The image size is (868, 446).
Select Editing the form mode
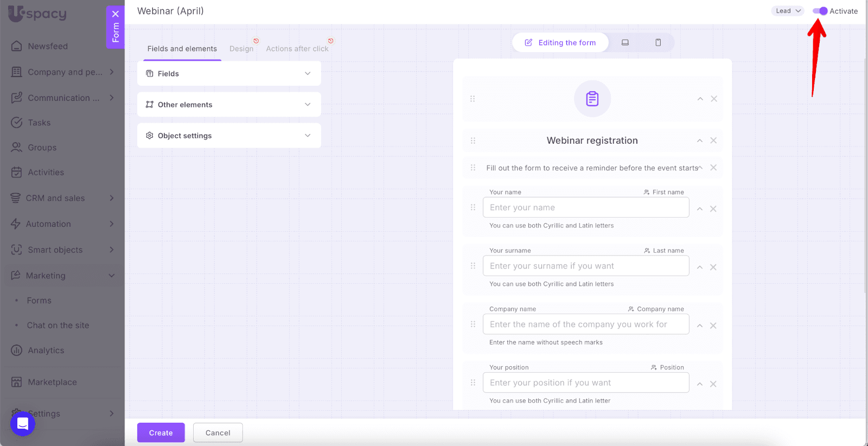[560, 42]
